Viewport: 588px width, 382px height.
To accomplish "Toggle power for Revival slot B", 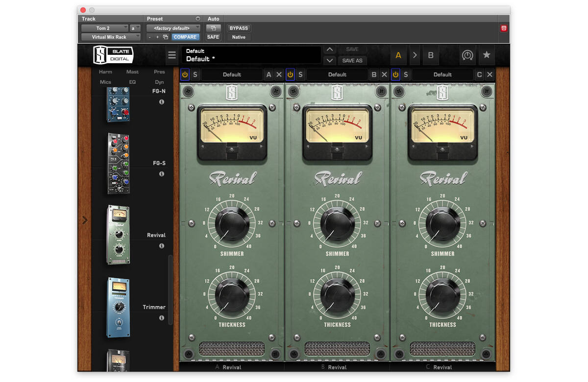I will point(290,74).
